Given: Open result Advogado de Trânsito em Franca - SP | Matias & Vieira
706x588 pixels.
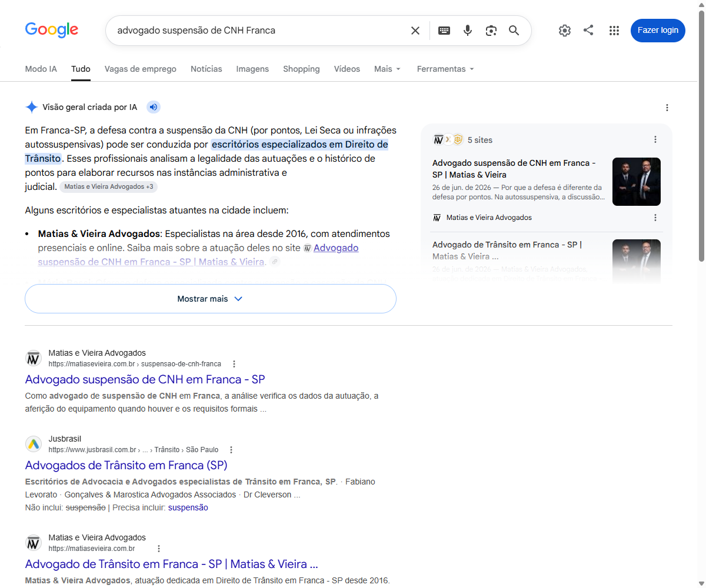Looking at the screenshot, I should (x=172, y=564).
